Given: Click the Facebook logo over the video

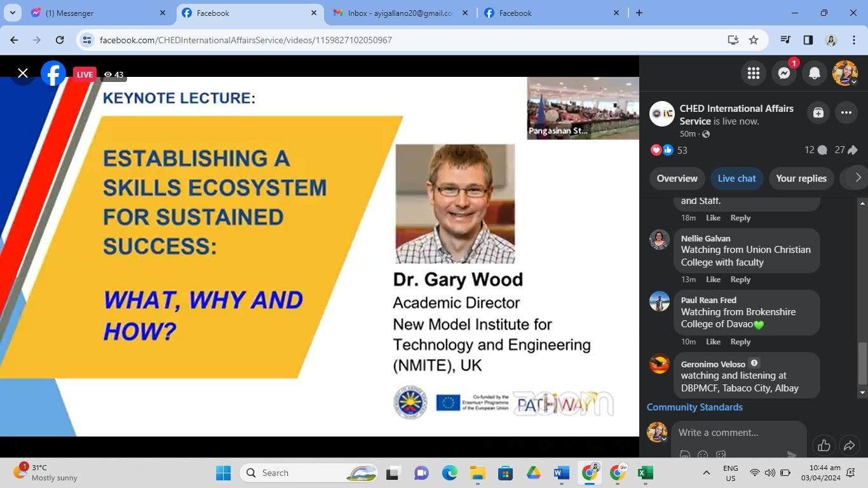Looking at the screenshot, I should click(x=53, y=74).
